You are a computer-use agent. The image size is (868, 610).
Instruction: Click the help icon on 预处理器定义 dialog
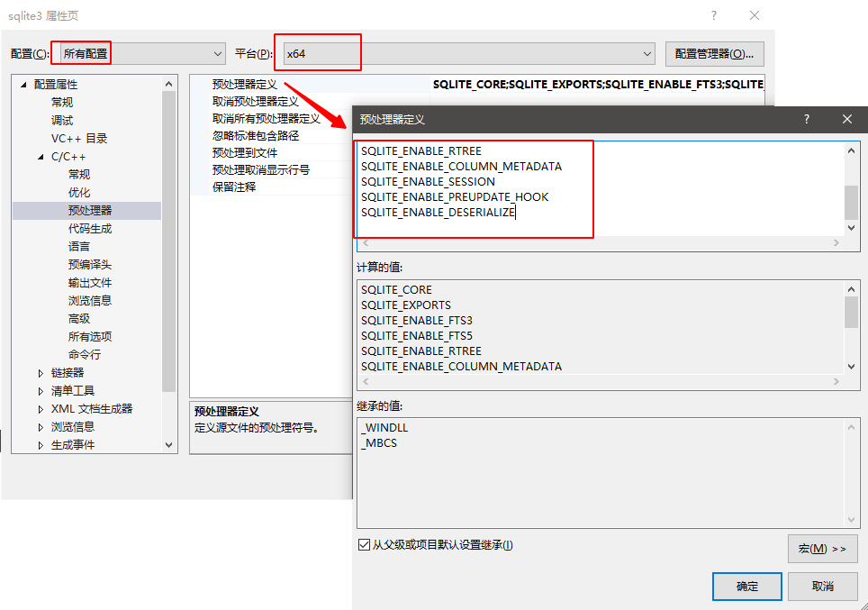tap(806, 118)
